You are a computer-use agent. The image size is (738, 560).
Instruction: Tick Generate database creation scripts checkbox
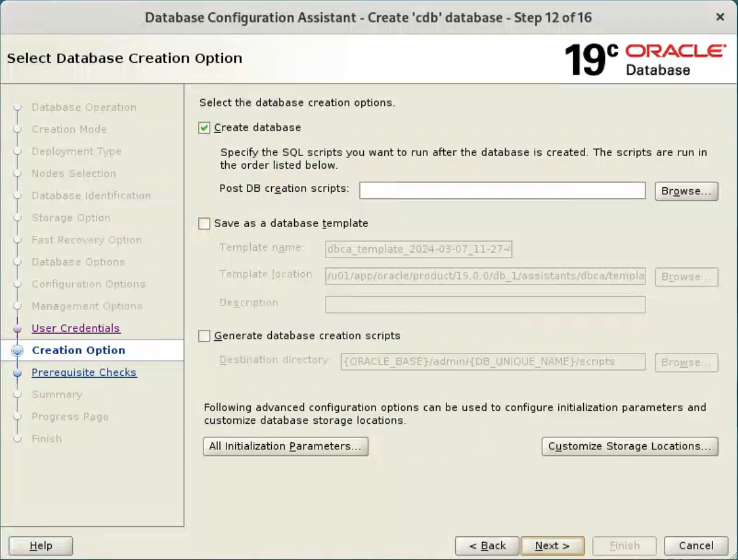tap(204, 336)
